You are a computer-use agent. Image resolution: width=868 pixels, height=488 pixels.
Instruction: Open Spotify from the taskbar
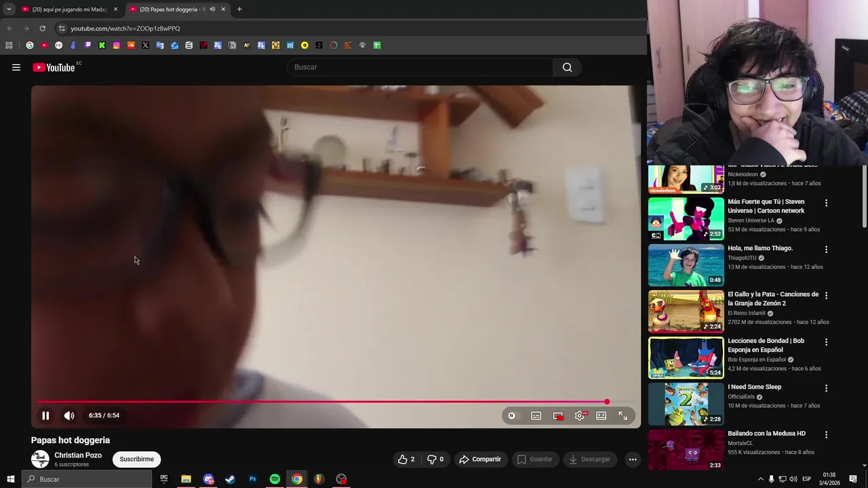pos(275,479)
